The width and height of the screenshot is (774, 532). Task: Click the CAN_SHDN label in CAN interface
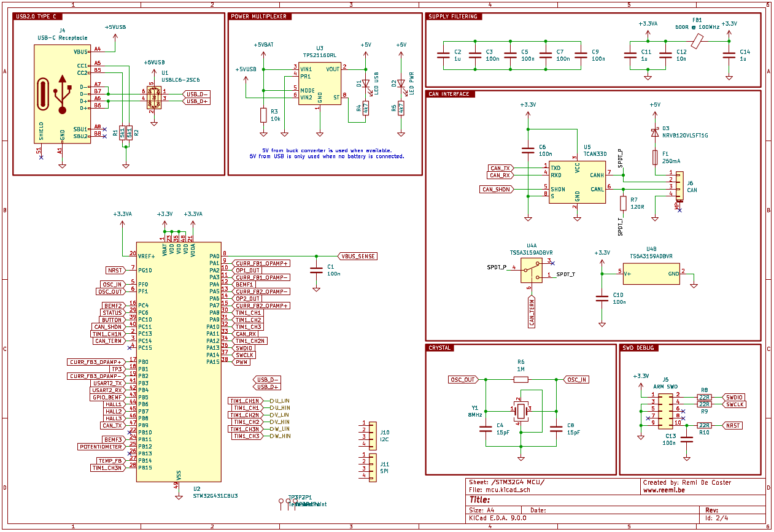(497, 189)
